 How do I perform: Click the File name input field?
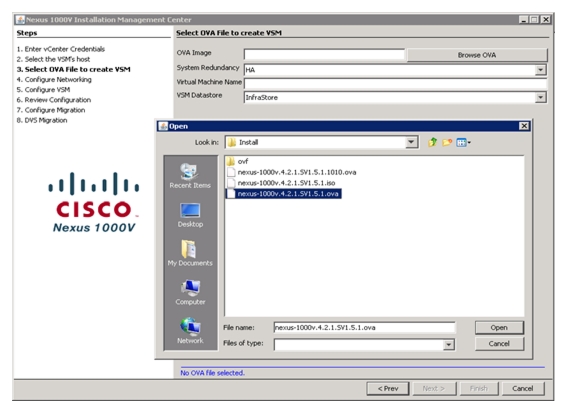[x=364, y=327]
